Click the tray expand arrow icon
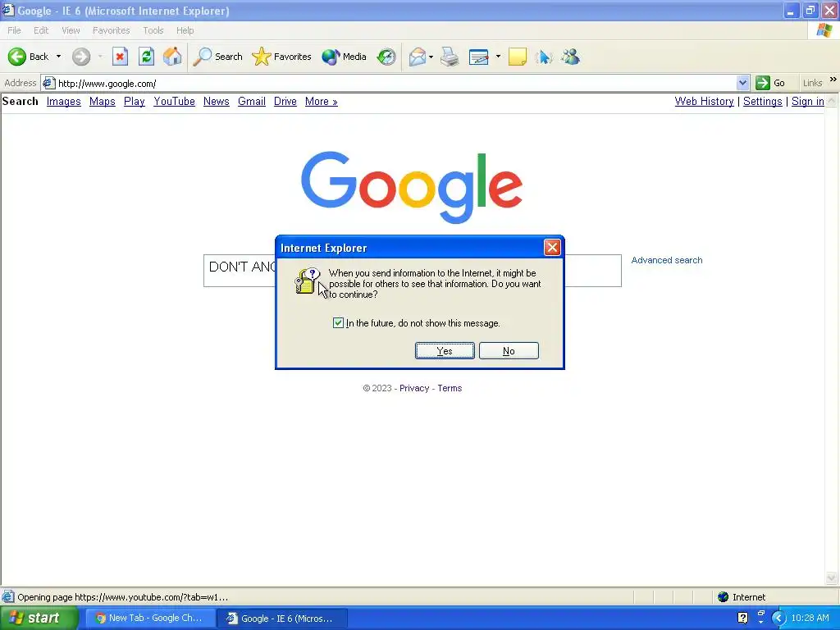This screenshot has width=840, height=630. pyautogui.click(x=778, y=618)
